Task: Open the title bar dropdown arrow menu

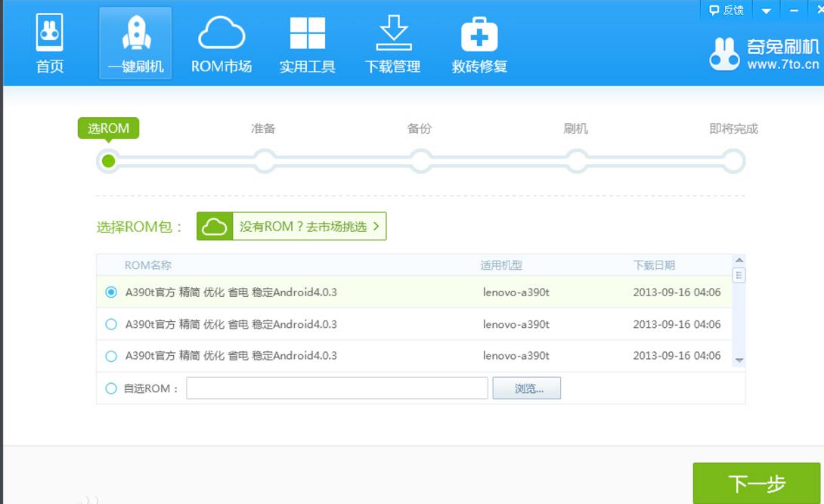Action: point(766,11)
